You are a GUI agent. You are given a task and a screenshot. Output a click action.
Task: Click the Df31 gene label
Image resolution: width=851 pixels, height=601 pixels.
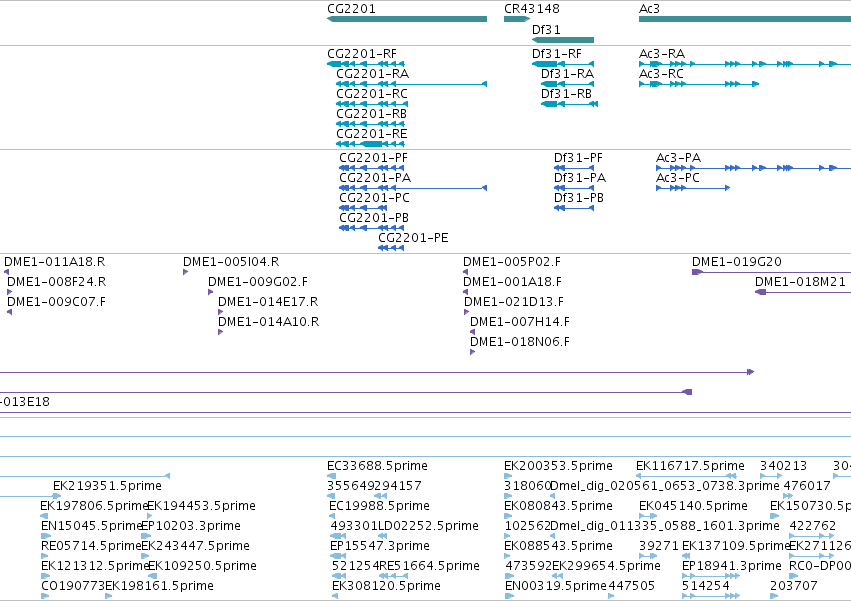click(546, 29)
